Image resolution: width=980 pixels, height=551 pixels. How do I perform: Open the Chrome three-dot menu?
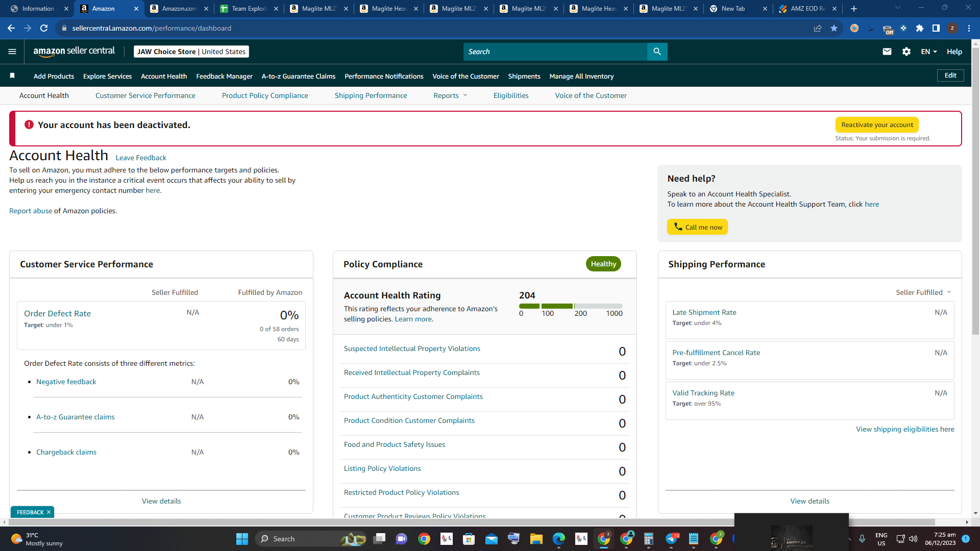click(x=969, y=28)
